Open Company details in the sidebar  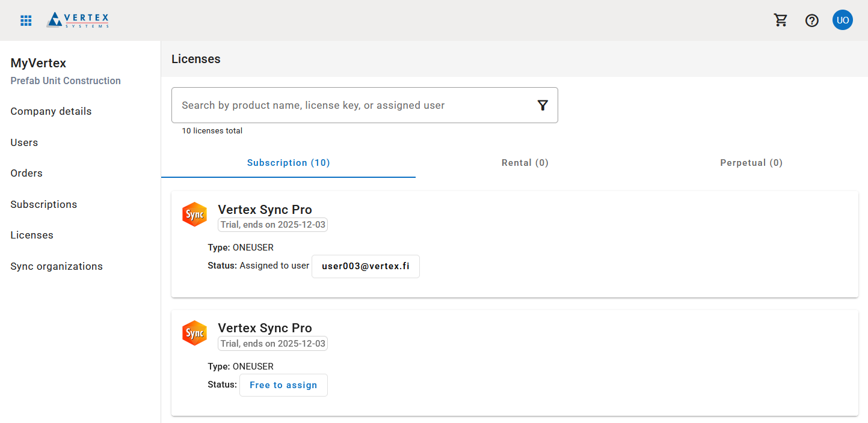pos(51,111)
